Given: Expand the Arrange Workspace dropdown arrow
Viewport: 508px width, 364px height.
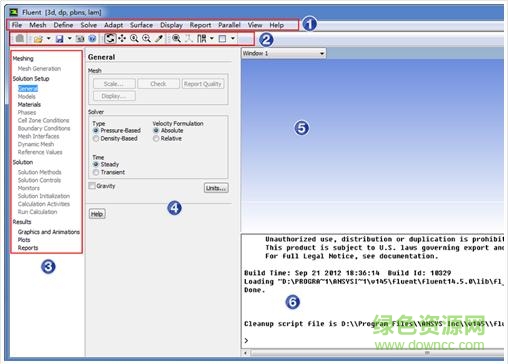Looking at the screenshot, I should point(212,39).
